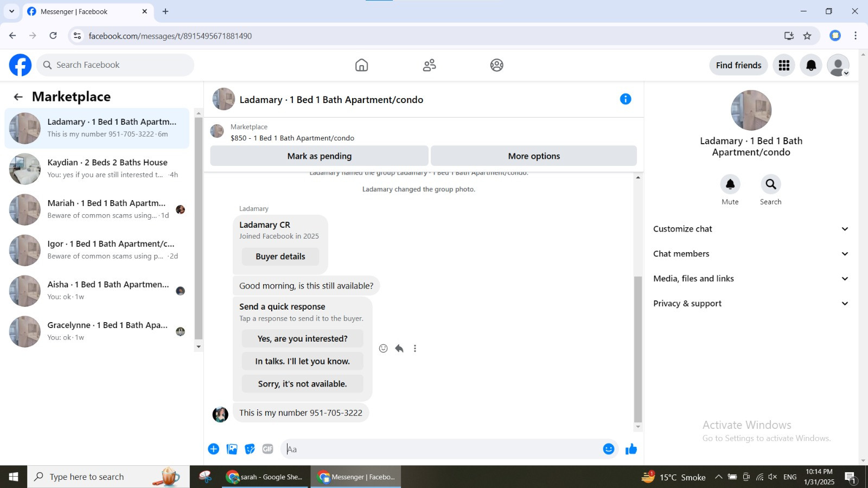This screenshot has width=868, height=488.
Task: Attach a file with the photo icon
Action: (x=232, y=449)
